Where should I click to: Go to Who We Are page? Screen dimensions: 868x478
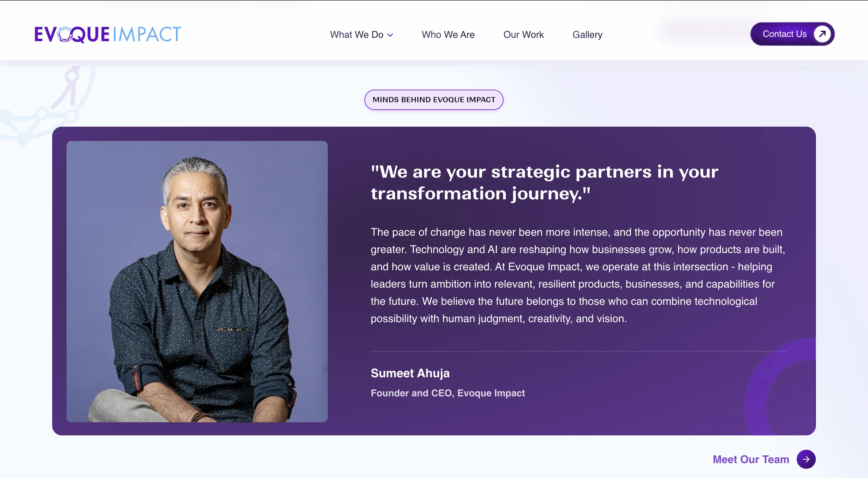click(448, 35)
